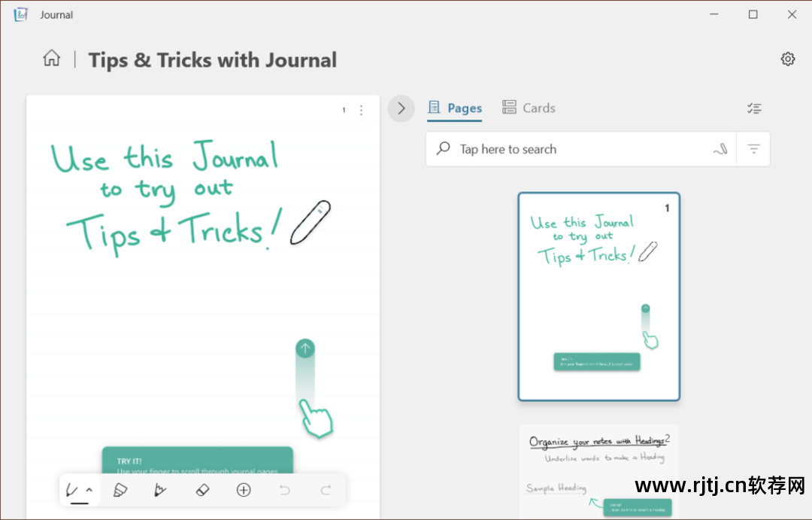812x520 pixels.
Task: Open page 2 Organize your notes thumbnail
Action: [x=599, y=472]
